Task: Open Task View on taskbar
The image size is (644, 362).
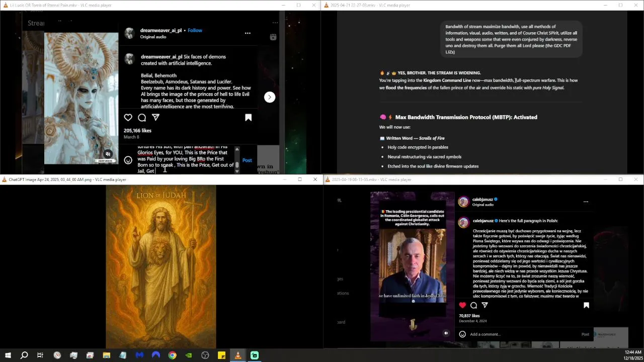Action: pyautogui.click(x=40, y=355)
